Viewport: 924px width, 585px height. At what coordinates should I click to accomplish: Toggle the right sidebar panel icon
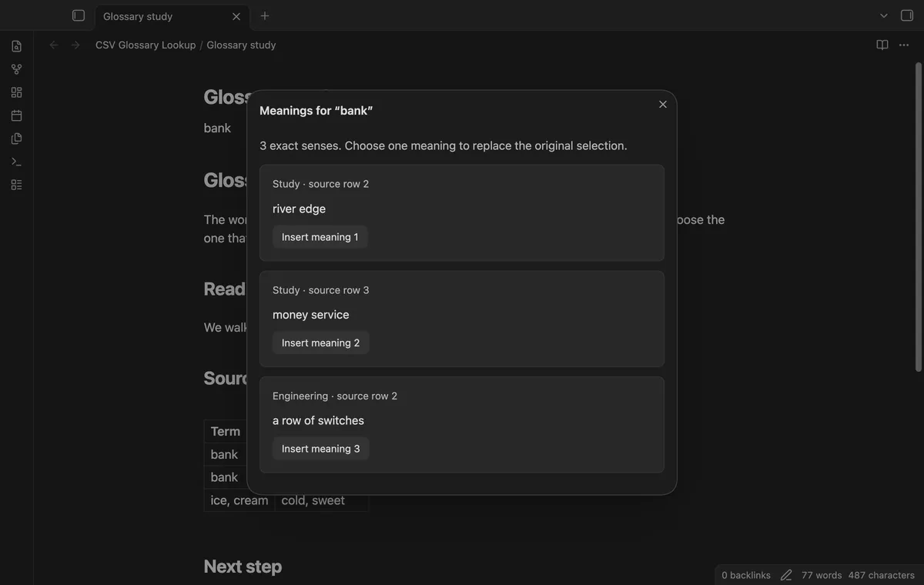(906, 15)
